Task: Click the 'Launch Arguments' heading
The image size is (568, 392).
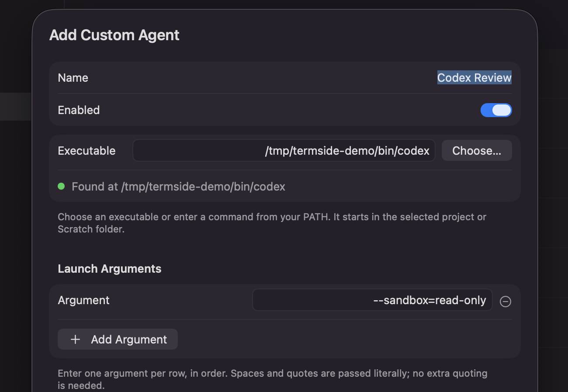Action: [x=110, y=269]
